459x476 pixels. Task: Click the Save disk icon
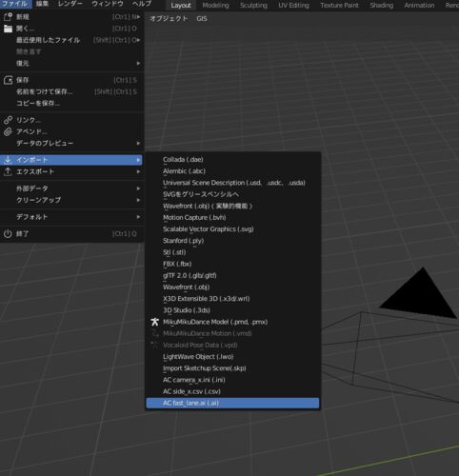coord(8,80)
